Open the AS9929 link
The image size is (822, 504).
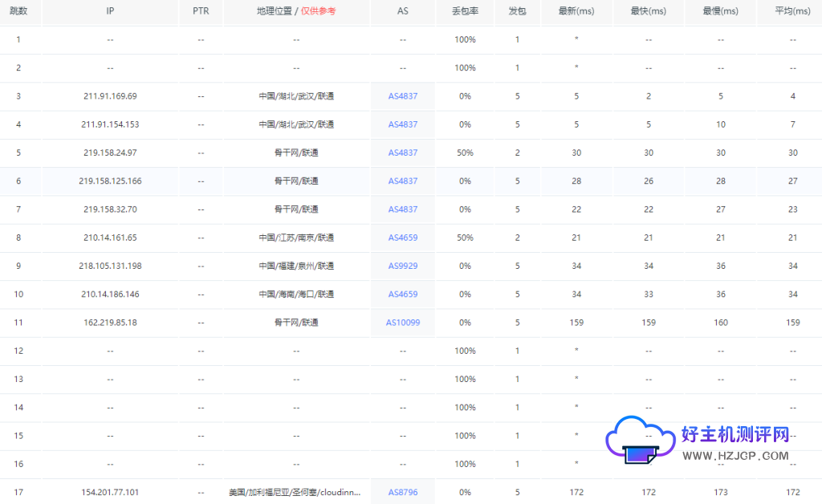(x=403, y=266)
